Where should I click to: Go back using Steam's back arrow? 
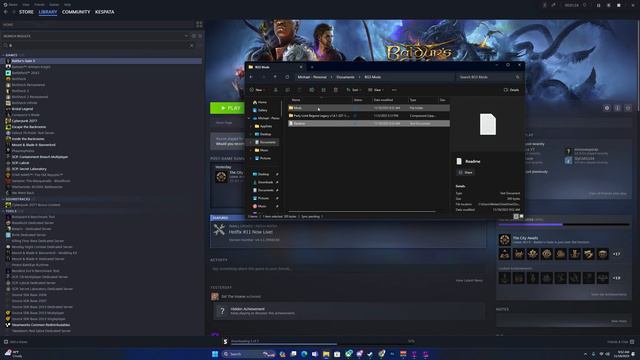coord(6,12)
